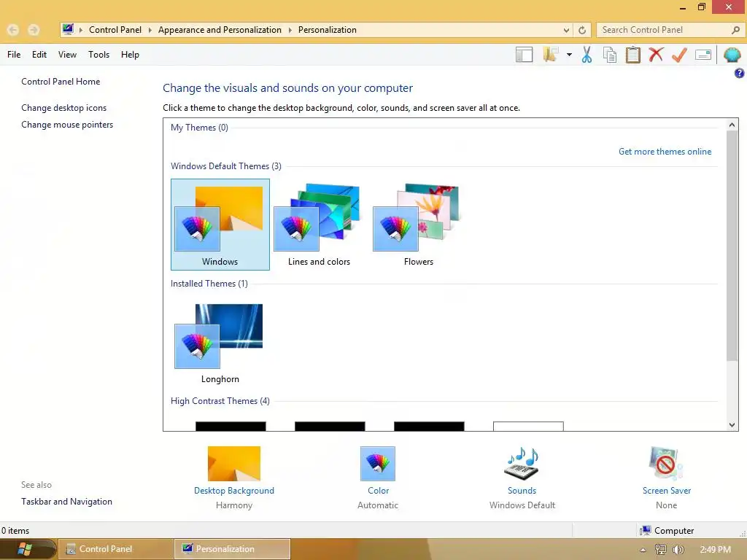
Task: Open the Sounds settings icon
Action: click(522, 463)
